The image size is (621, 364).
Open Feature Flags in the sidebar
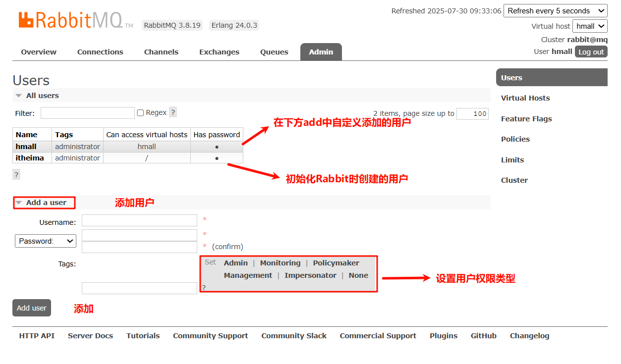pos(526,119)
